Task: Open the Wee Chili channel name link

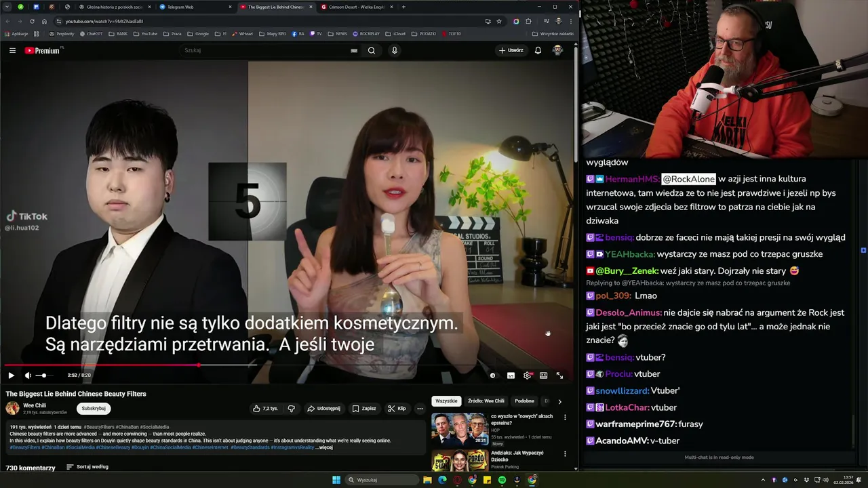Action: (35, 405)
